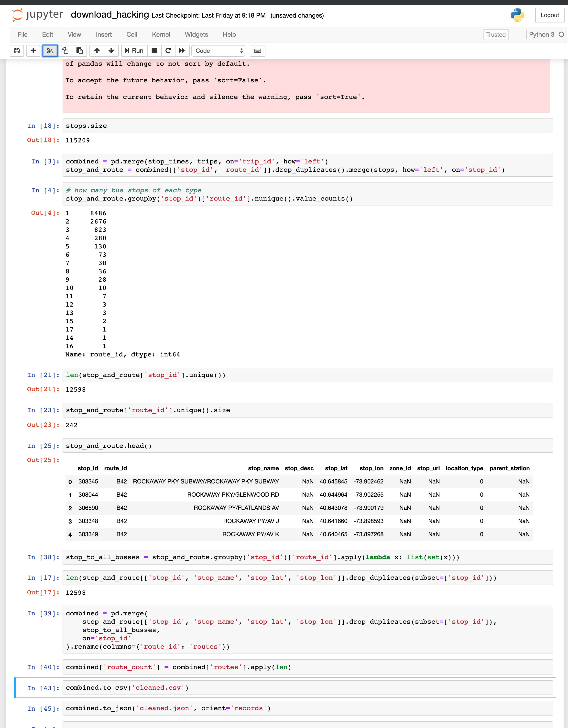Screen dimensions: 568x728
Task: Click the save and checkpoint icon
Action: pos(17,51)
